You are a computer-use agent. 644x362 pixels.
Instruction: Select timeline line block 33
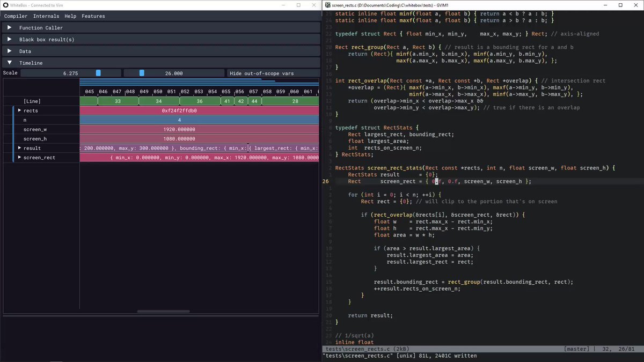click(118, 101)
